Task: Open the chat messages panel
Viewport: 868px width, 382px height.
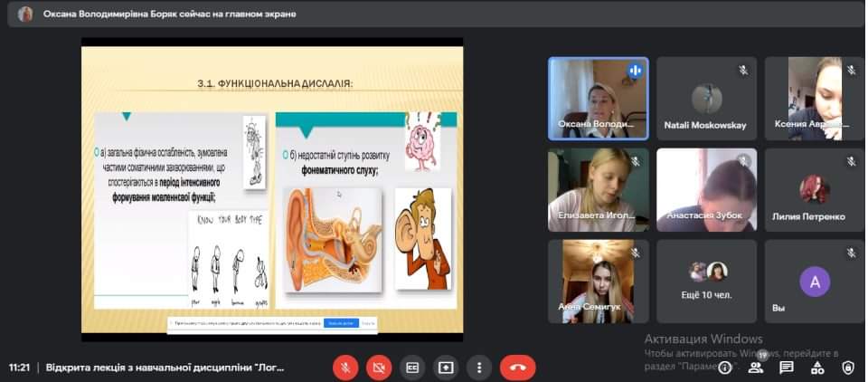Action: click(787, 368)
